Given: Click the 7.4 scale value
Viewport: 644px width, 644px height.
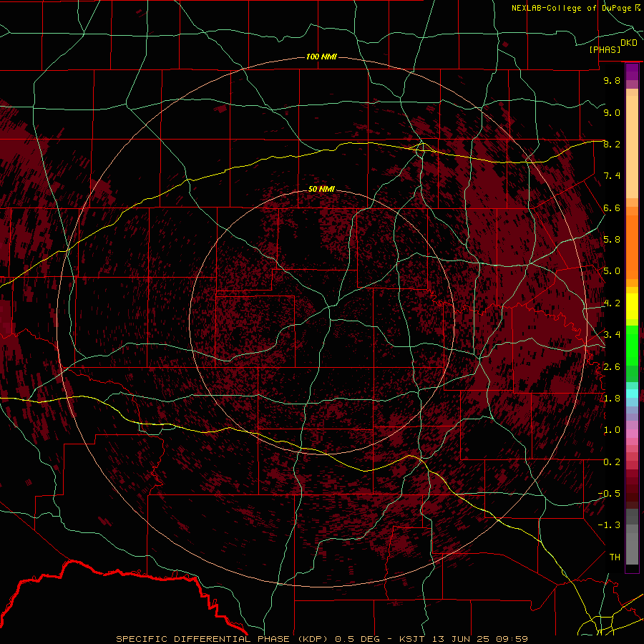Looking at the screenshot, I should (x=612, y=176).
